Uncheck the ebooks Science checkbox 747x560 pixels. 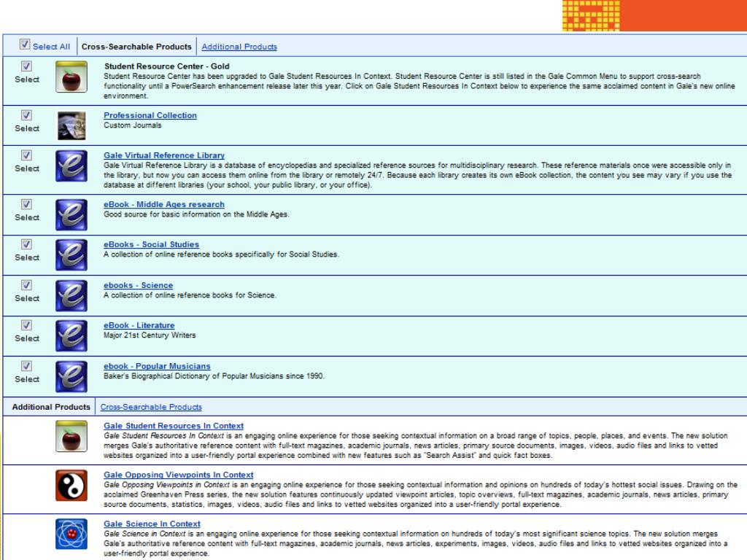[27, 285]
